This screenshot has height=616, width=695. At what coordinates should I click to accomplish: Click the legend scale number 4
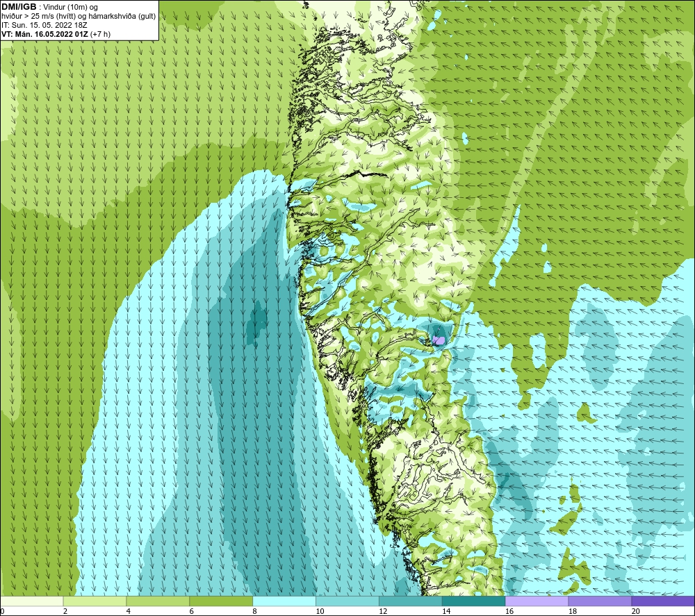click(128, 611)
